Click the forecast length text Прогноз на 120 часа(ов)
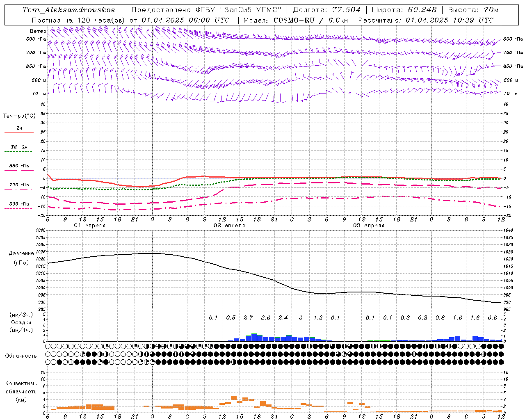The image size is (525, 420). click(x=79, y=20)
